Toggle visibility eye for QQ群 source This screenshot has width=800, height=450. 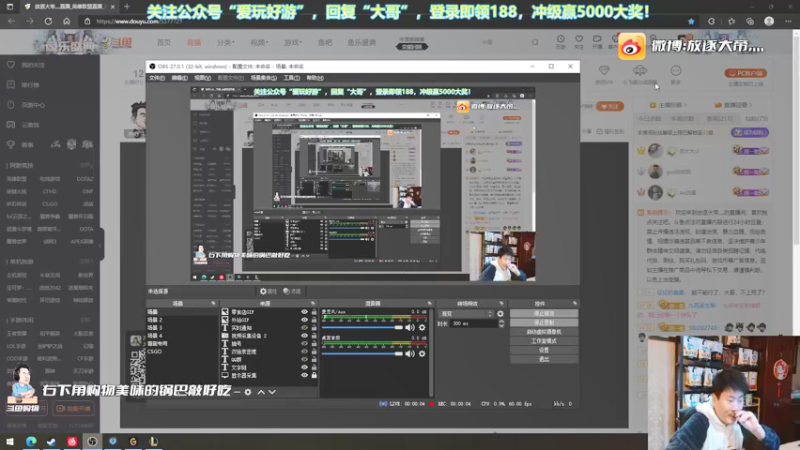pyautogui.click(x=304, y=359)
